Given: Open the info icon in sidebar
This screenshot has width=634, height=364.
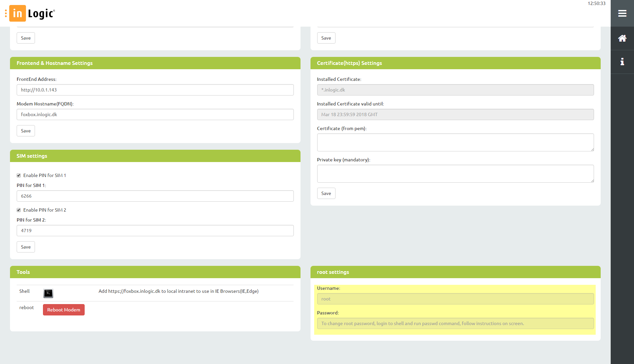Looking at the screenshot, I should coord(622,62).
